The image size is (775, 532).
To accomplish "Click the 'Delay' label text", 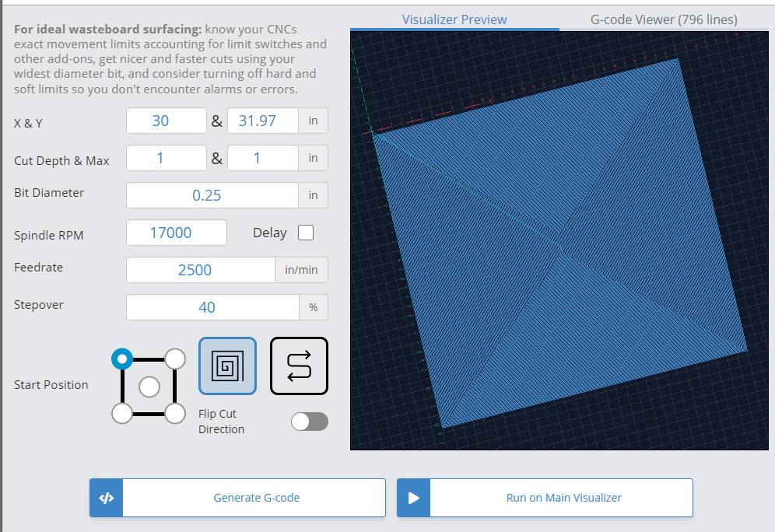I will (x=270, y=233).
